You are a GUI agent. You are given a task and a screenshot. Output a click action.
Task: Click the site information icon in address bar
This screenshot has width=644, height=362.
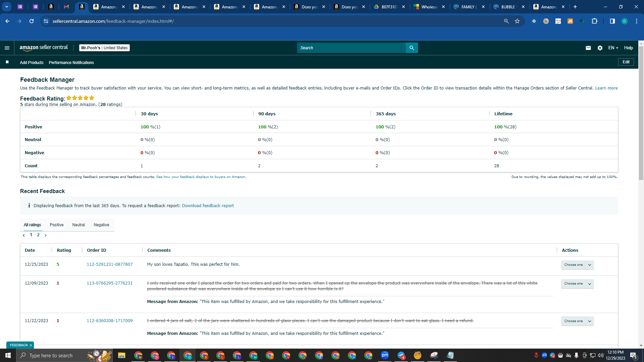[x=46, y=21]
